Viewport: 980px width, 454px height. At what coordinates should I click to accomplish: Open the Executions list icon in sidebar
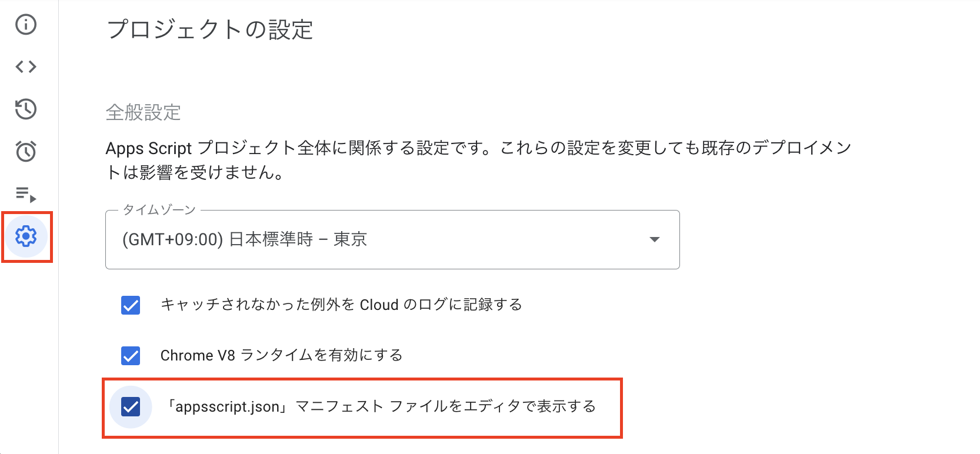click(x=26, y=194)
